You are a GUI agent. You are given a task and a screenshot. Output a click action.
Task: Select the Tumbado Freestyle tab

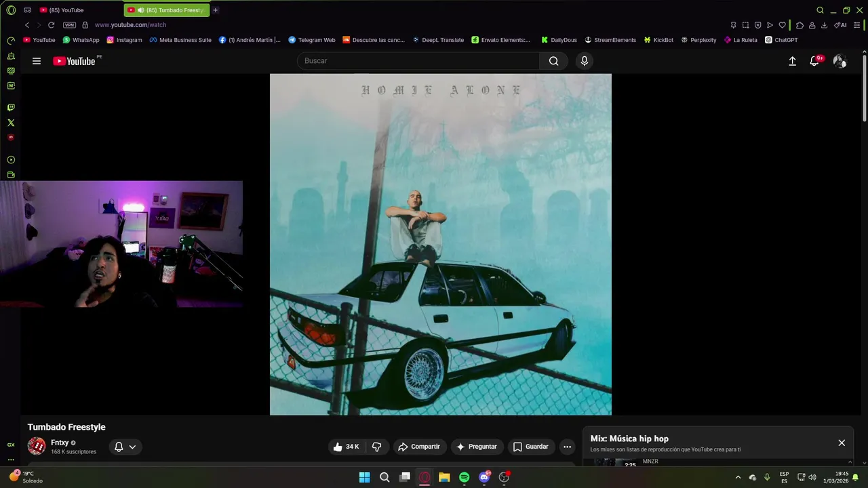(x=166, y=10)
